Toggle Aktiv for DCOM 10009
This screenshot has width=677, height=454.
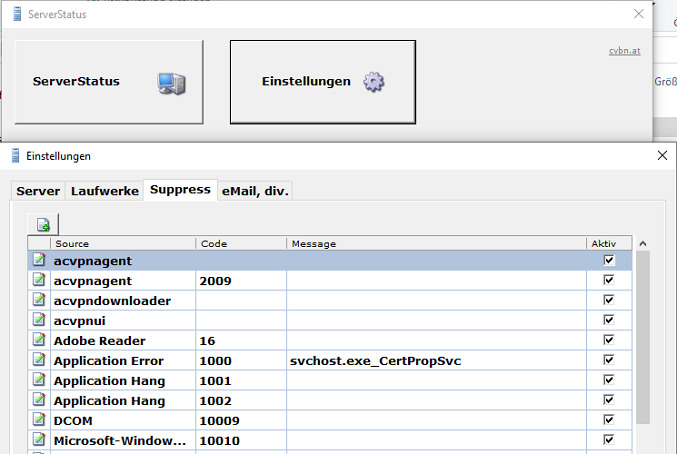point(609,420)
